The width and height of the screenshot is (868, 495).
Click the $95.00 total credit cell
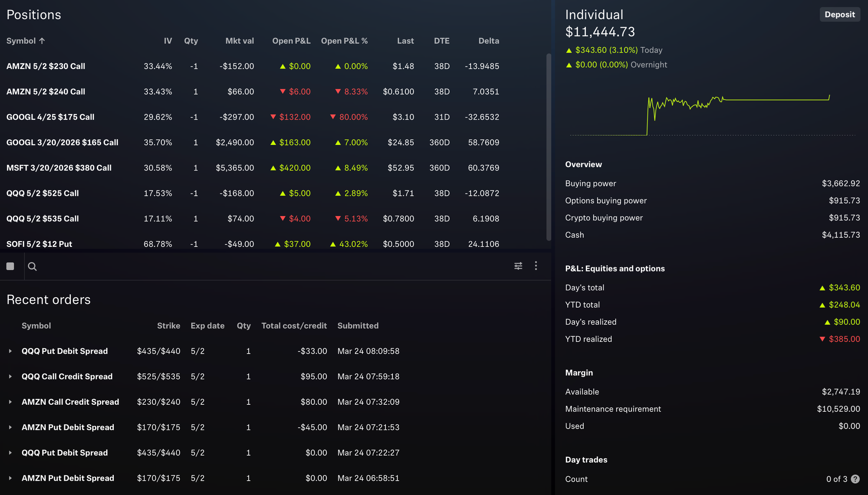[314, 377]
